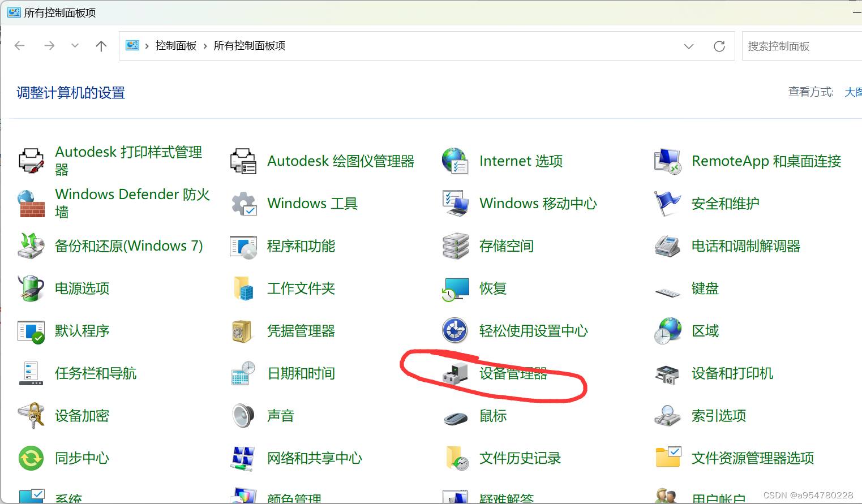The height and width of the screenshot is (504, 862).
Task: Open 存储空间 drives icon
Action: (x=456, y=246)
